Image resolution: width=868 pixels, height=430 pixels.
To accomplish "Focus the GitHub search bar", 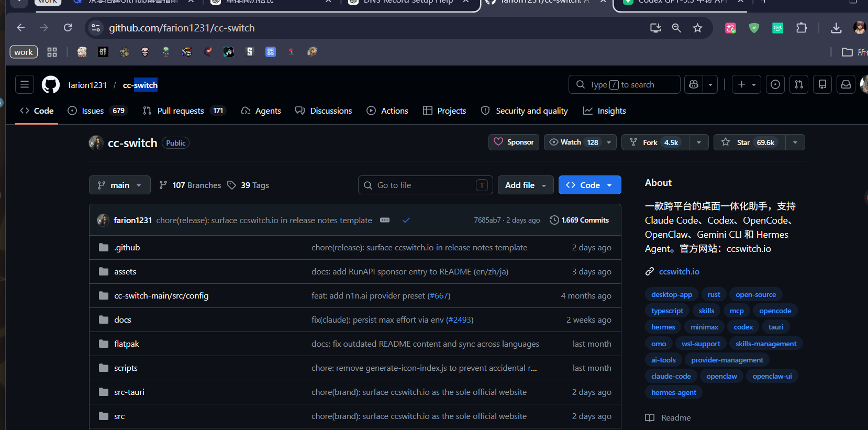I will pos(625,84).
